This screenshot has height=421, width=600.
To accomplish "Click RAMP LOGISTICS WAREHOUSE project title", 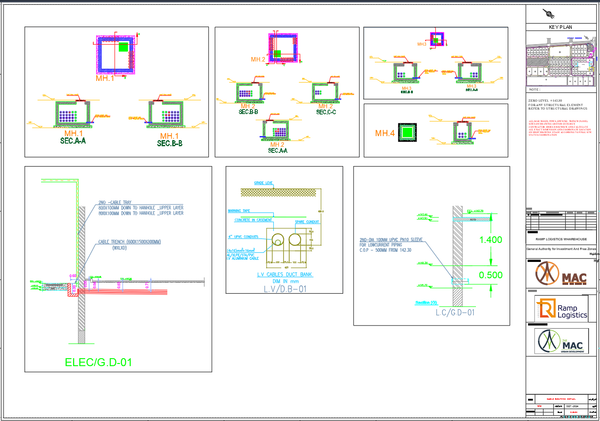I will [x=561, y=239].
